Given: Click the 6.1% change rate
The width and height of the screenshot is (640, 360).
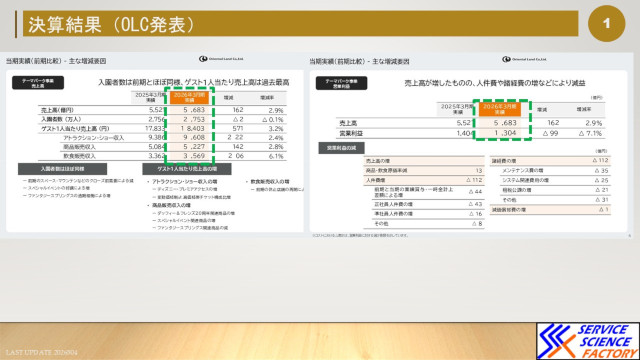Looking at the screenshot, I should pyautogui.click(x=276, y=156).
